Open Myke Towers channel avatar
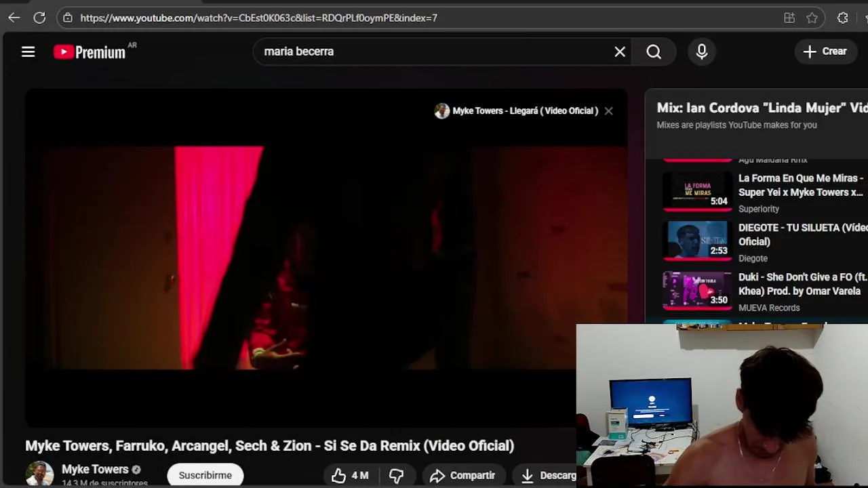The image size is (868, 488). coord(39,474)
